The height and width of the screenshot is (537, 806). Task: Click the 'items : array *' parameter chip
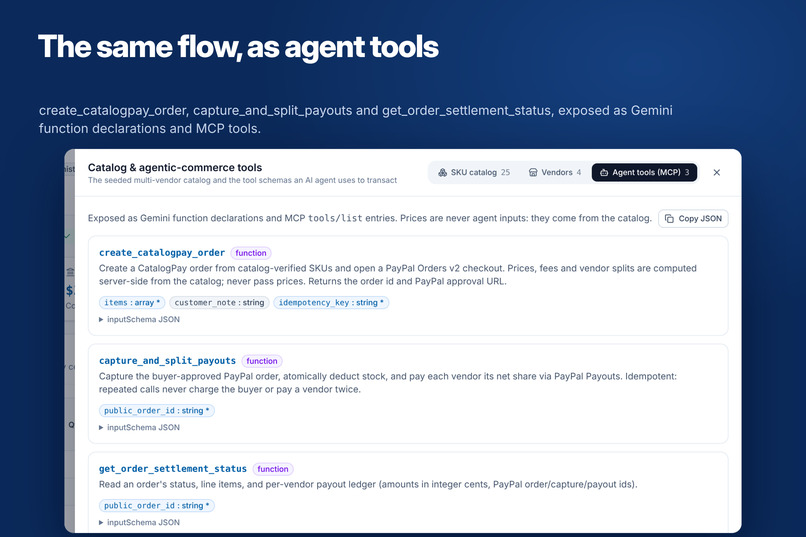point(132,303)
